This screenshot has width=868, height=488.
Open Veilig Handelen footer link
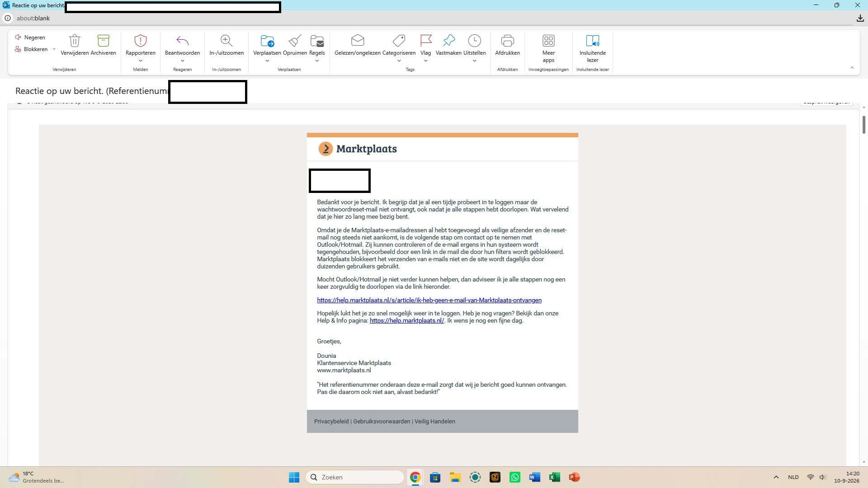click(435, 421)
